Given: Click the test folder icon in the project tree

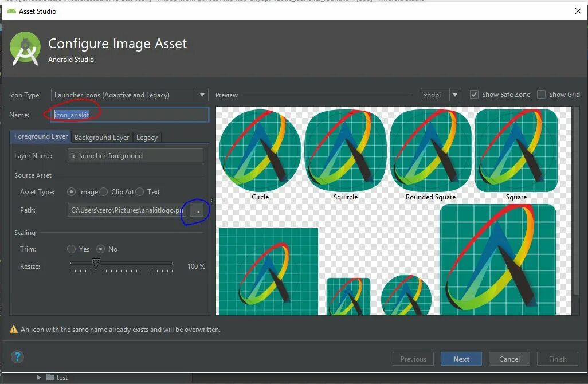Looking at the screenshot, I should coord(50,377).
